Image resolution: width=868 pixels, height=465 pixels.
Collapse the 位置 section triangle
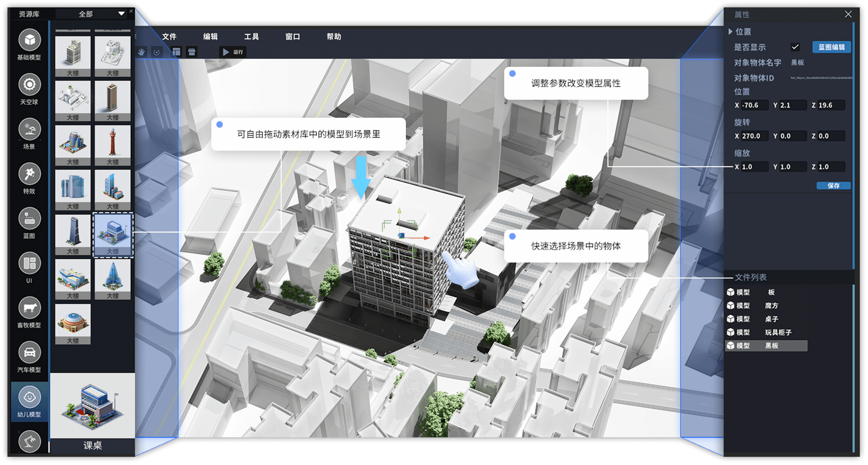[x=730, y=31]
